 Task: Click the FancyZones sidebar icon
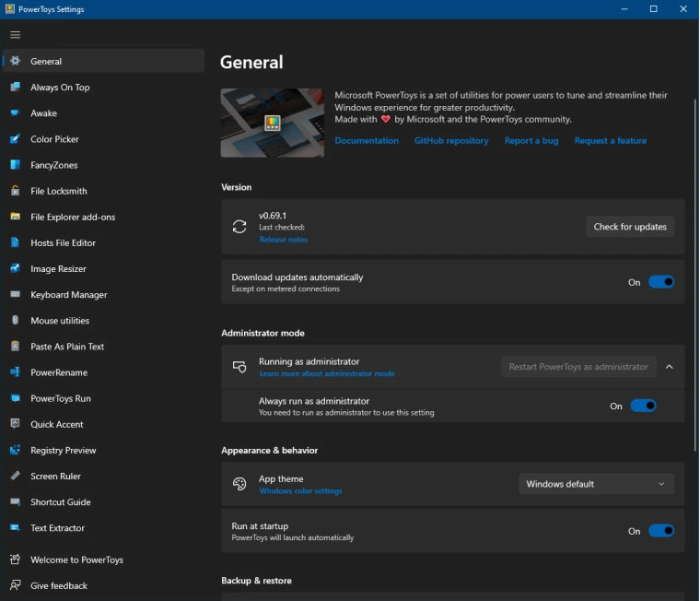(15, 165)
